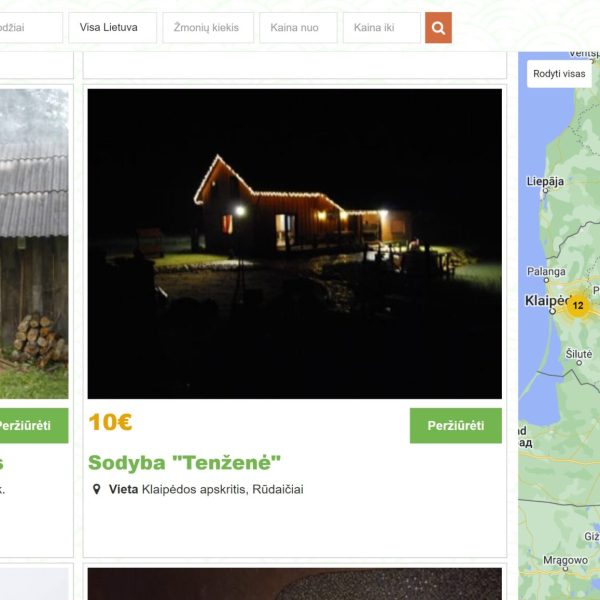600x600 pixels.
Task: Click the Kaina iki price field
Action: [382, 28]
